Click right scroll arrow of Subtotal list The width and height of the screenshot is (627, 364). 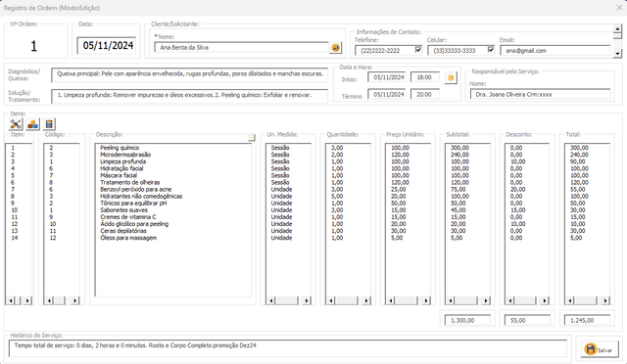tap(486, 300)
